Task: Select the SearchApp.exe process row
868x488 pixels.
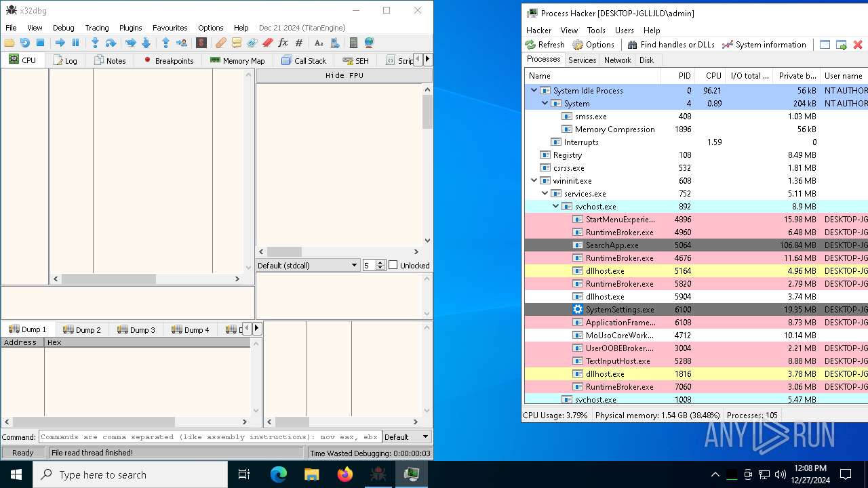Action: pos(696,245)
